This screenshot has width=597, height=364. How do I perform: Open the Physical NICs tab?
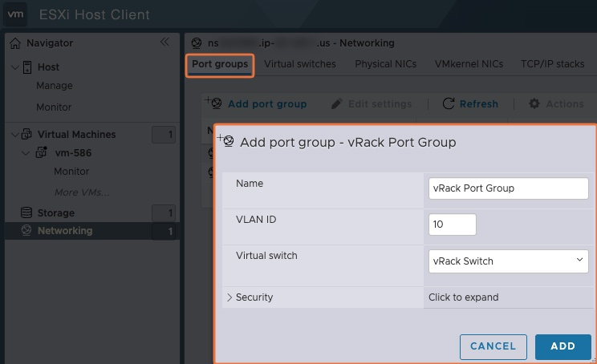(x=386, y=64)
